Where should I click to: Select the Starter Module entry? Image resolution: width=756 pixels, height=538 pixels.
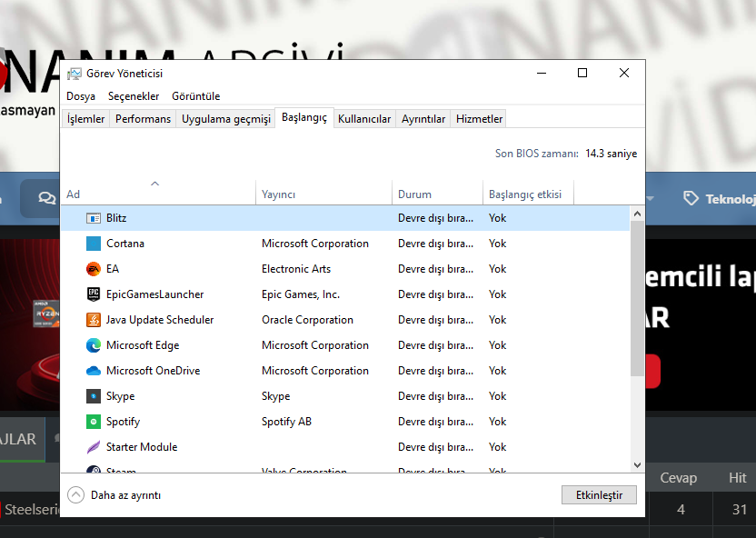coord(142,447)
